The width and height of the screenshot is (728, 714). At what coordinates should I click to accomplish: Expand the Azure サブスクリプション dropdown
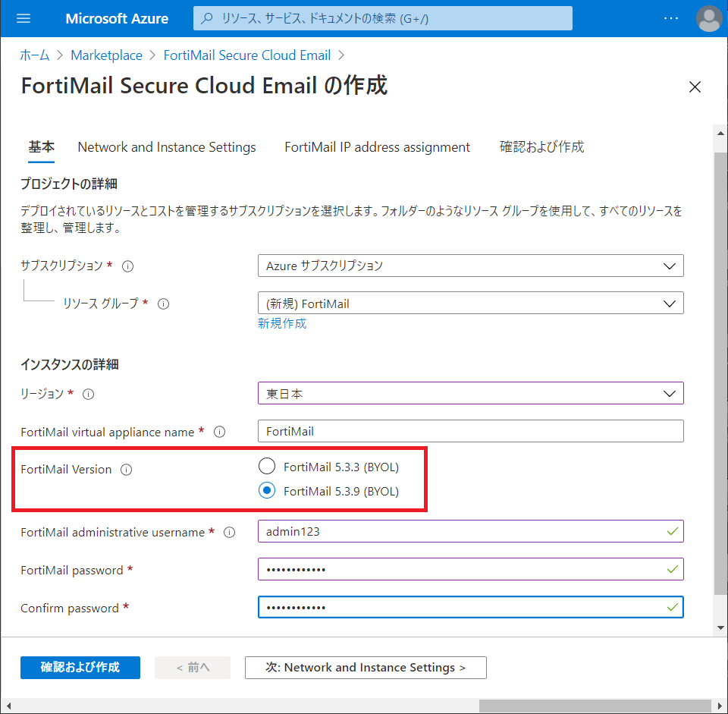click(x=470, y=266)
